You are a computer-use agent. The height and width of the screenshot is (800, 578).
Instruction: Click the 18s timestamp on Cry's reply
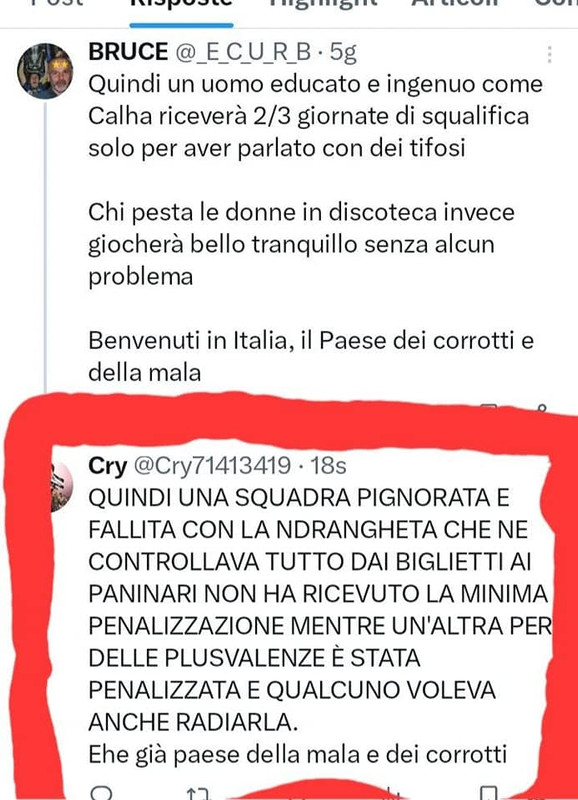click(329, 465)
